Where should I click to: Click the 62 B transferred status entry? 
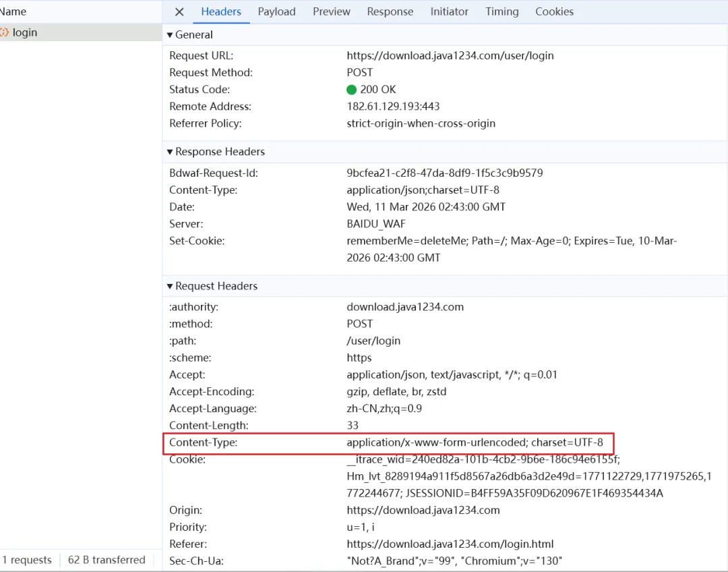point(107,560)
